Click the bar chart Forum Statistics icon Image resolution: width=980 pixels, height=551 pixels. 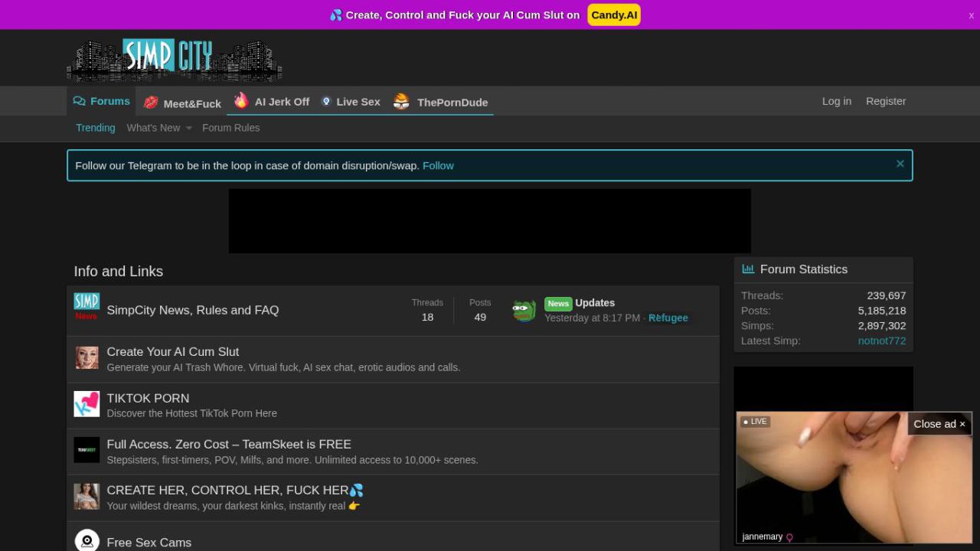click(748, 269)
